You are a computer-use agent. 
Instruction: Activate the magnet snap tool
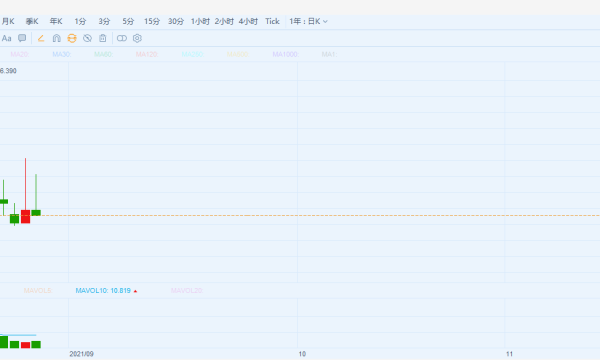(x=57, y=38)
